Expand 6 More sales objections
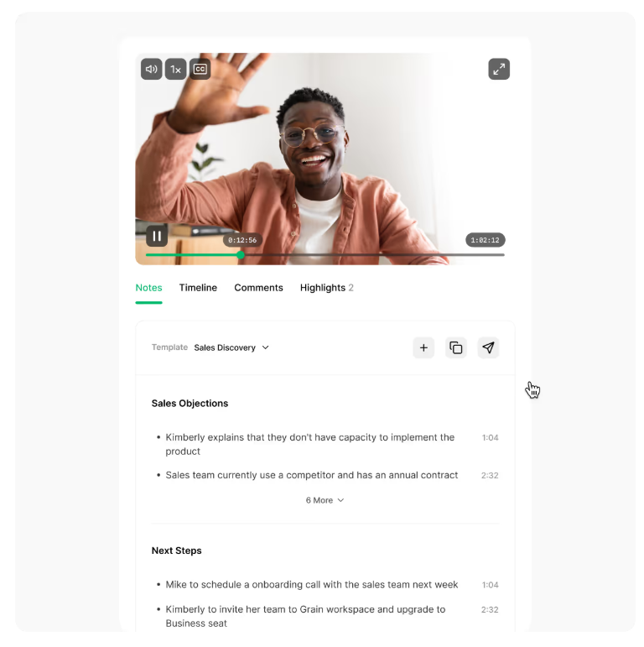The image size is (644, 647). click(325, 500)
